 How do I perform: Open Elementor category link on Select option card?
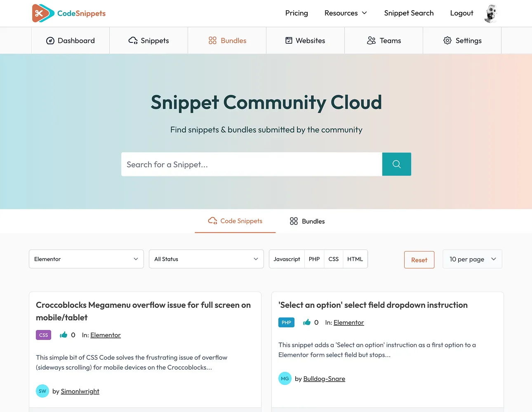click(349, 323)
